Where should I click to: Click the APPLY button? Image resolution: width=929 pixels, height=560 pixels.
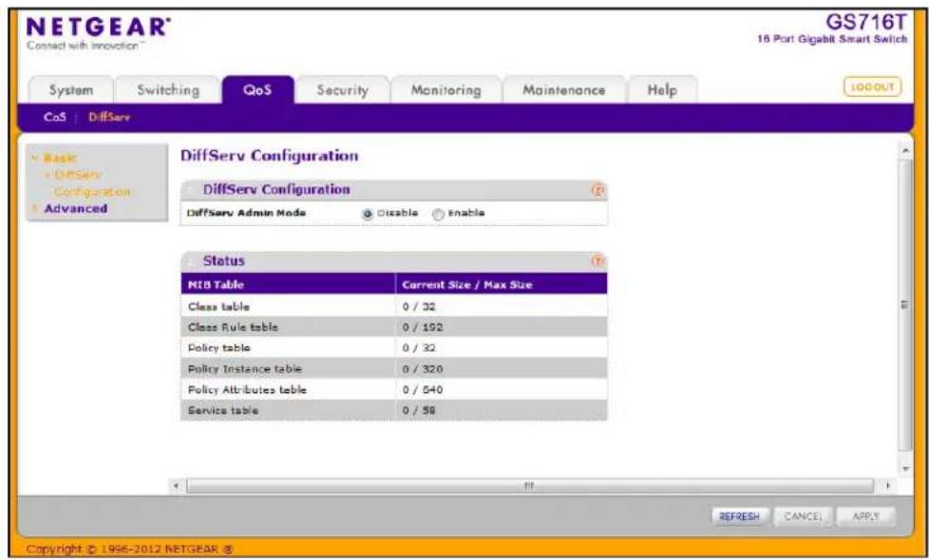point(865,516)
